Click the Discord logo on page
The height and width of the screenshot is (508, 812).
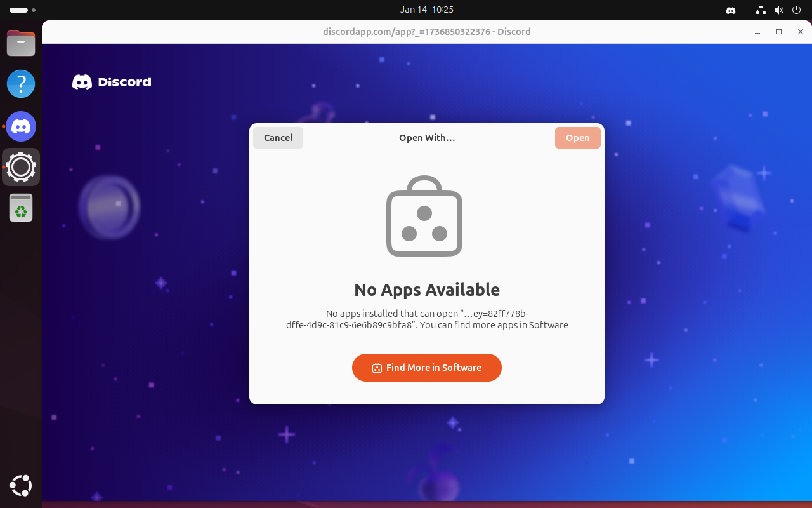tap(112, 82)
